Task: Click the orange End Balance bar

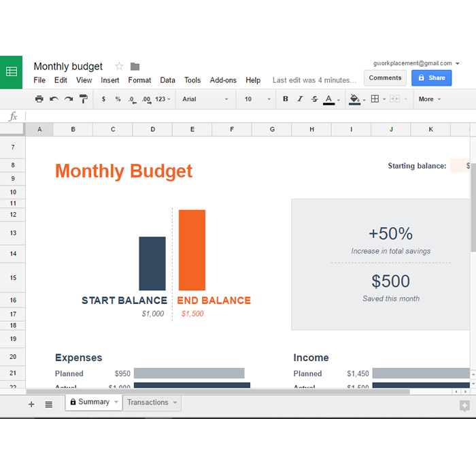Action: click(x=192, y=250)
